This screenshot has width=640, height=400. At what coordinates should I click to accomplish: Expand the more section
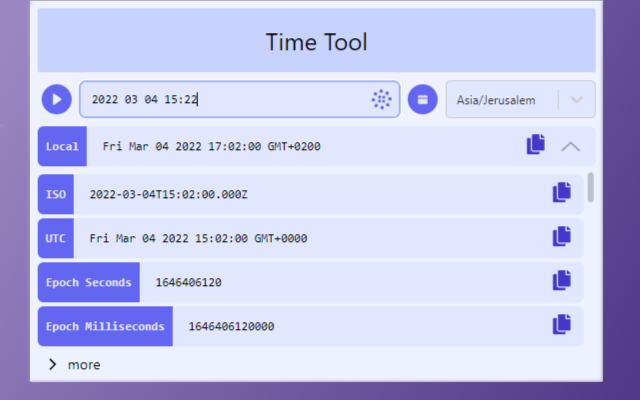(x=74, y=364)
